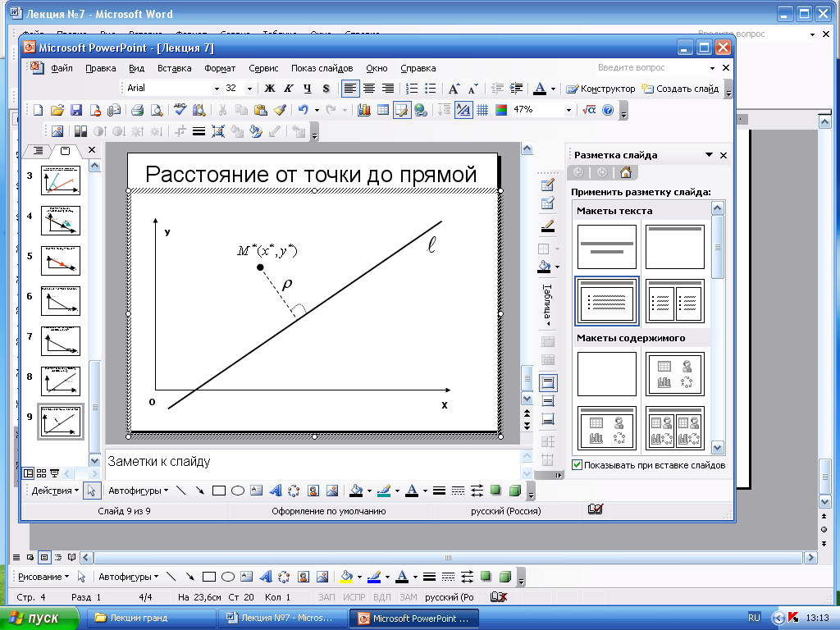Draw oval tool in PowerPoint drawing bar
The height and width of the screenshot is (630, 840).
click(238, 491)
